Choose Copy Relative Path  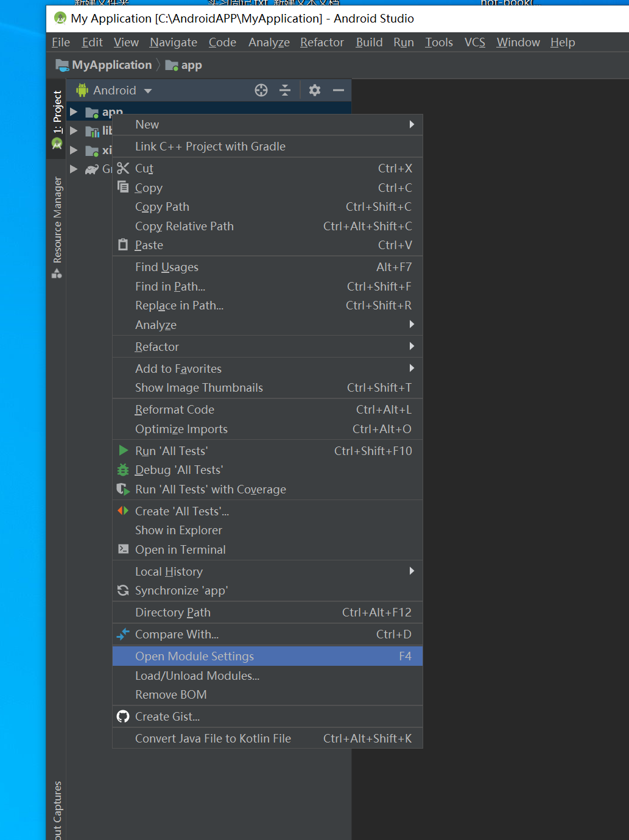pos(267,226)
